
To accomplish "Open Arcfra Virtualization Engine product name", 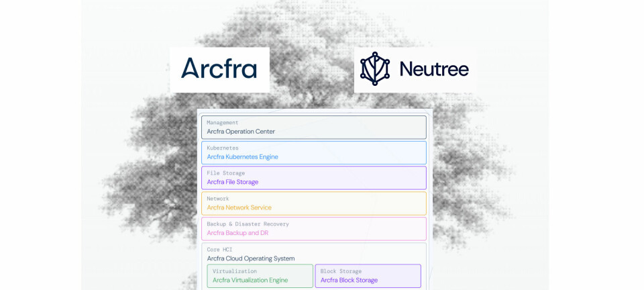I will point(250,280).
